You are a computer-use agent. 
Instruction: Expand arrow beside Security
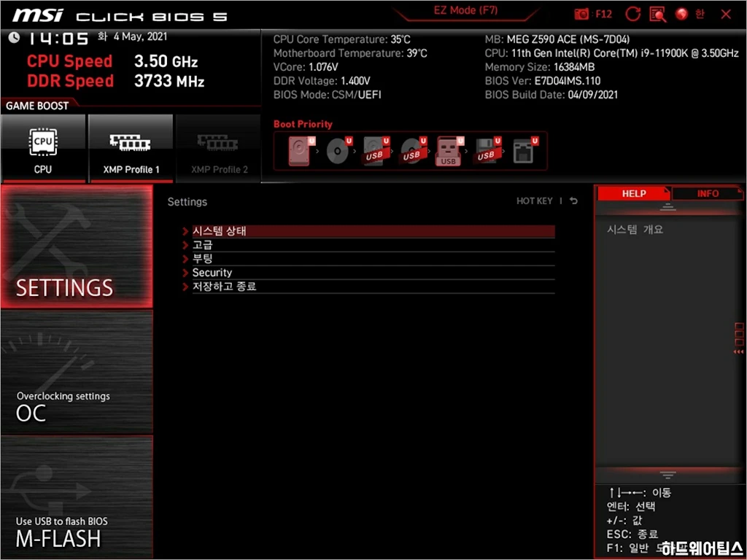tap(185, 273)
